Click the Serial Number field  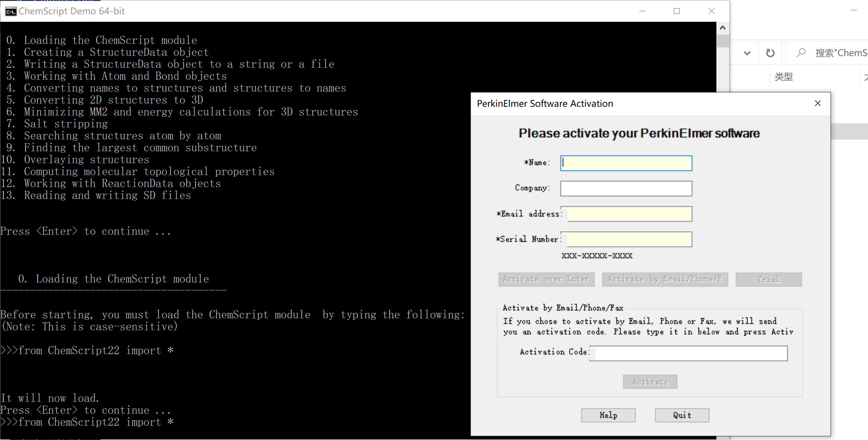[629, 239]
